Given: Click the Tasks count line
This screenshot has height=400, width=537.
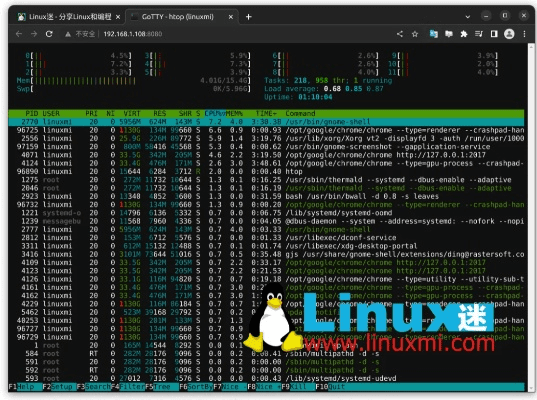Looking at the screenshot, I should tap(328, 81).
